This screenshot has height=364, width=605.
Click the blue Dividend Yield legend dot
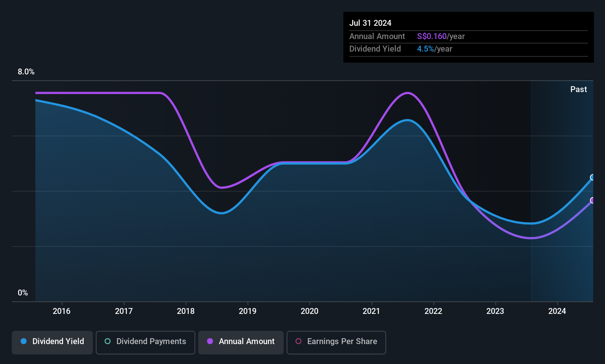(x=24, y=341)
